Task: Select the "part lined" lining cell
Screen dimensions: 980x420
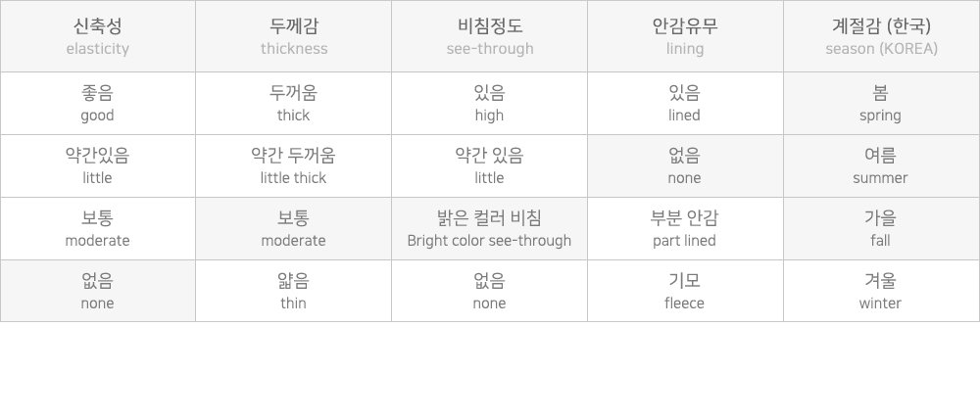Action: 685,229
